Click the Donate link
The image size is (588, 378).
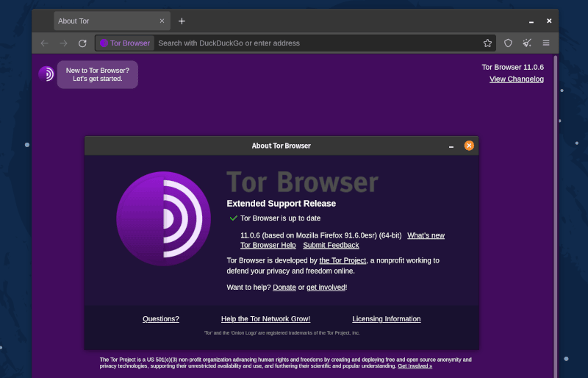pyautogui.click(x=284, y=287)
